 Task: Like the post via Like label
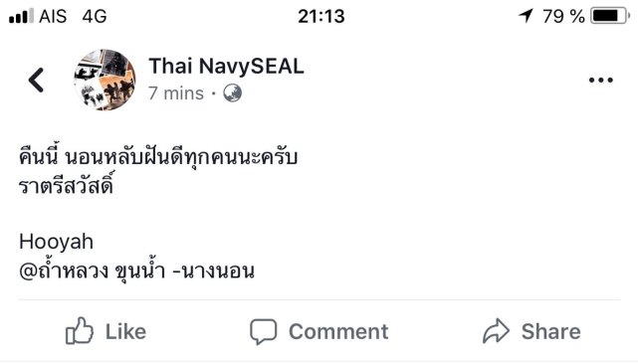pos(125,331)
